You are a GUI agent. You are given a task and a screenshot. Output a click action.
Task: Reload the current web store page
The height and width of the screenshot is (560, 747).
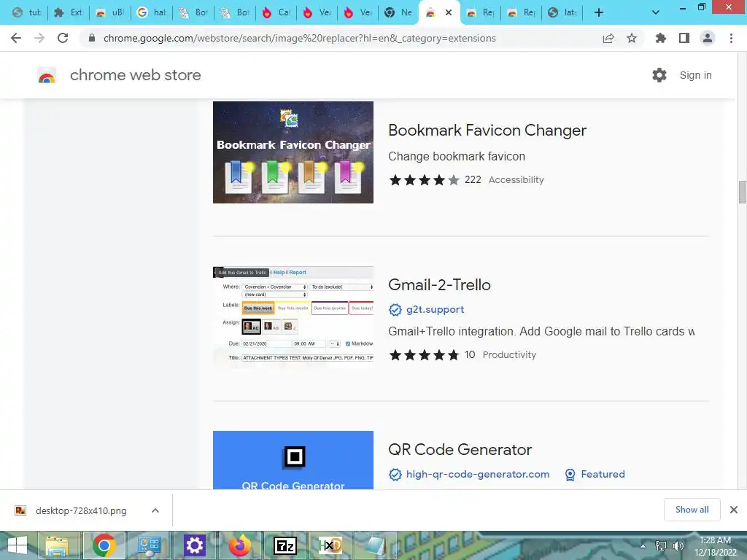(x=63, y=38)
